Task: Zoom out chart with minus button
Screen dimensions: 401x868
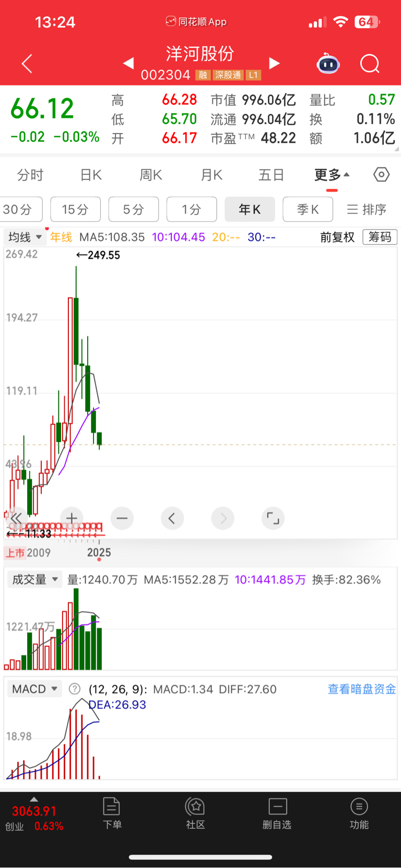Action: click(122, 518)
